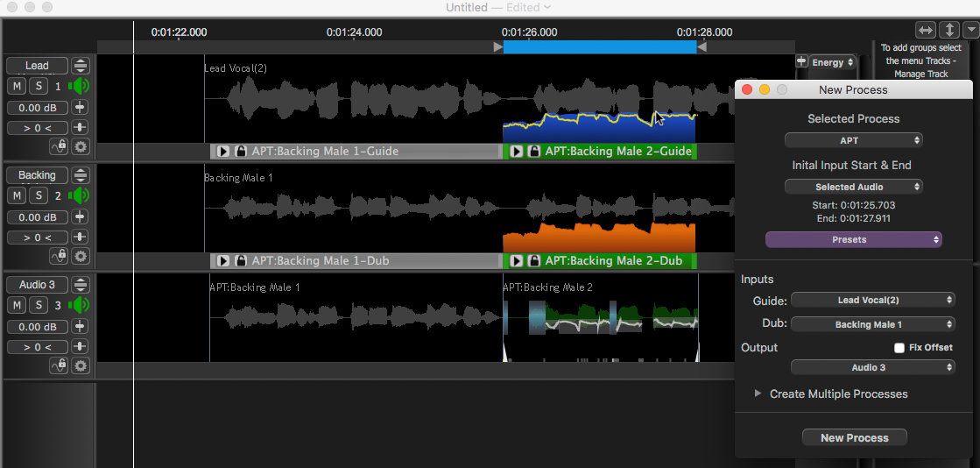Solo the Backing track
Image resolution: width=980 pixels, height=468 pixels.
(x=39, y=195)
